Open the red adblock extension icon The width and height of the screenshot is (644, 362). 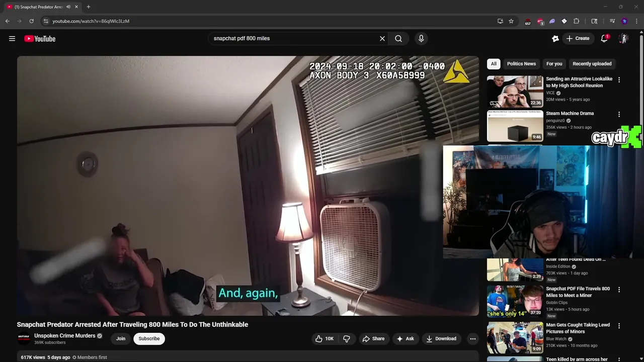coord(540,22)
